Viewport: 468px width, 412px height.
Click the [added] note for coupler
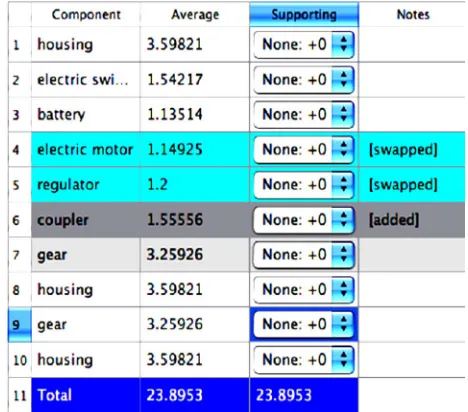412,220
